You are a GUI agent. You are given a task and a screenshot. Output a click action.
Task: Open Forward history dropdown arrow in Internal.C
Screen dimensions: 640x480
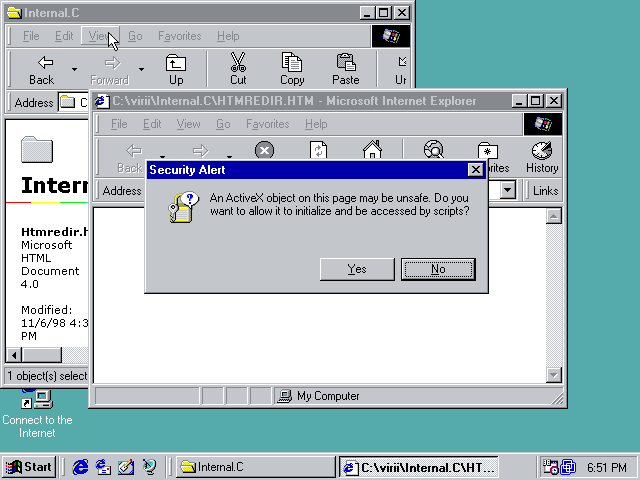point(141,70)
